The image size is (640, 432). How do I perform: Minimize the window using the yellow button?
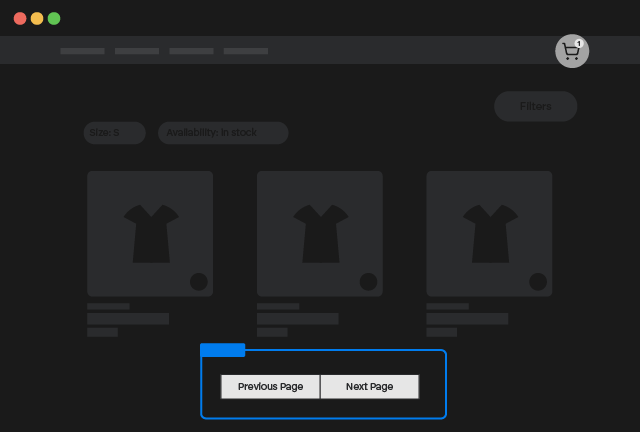pyautogui.click(x=37, y=19)
